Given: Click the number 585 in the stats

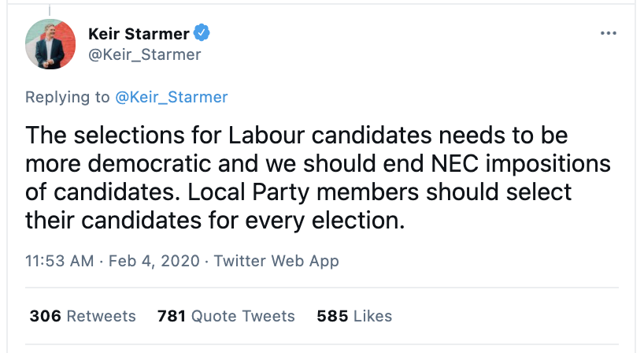Looking at the screenshot, I should pos(332,316).
